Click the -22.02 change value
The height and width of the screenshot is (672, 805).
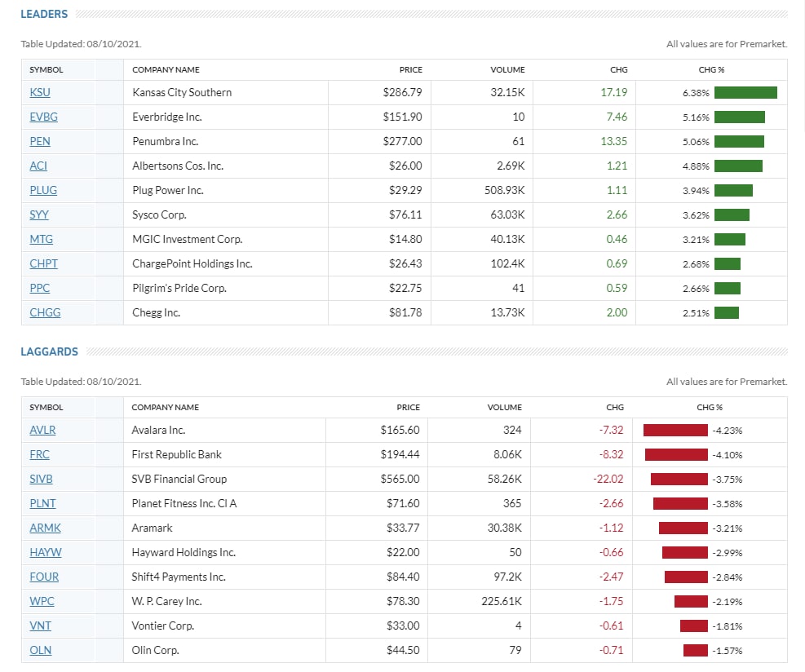[x=608, y=479]
